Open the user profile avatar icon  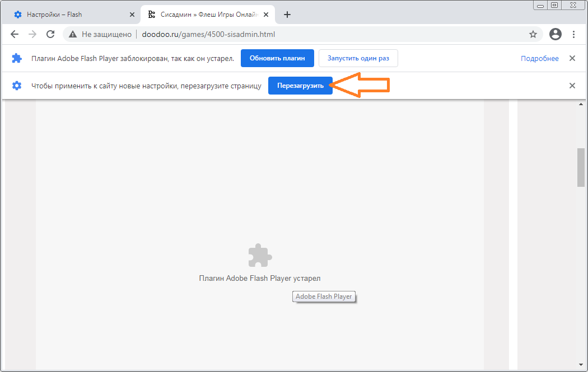556,34
